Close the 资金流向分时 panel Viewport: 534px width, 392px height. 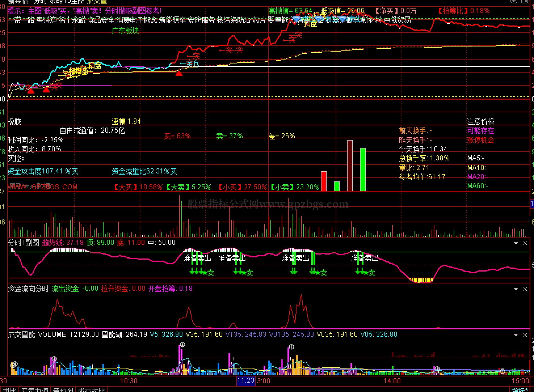[525, 289]
